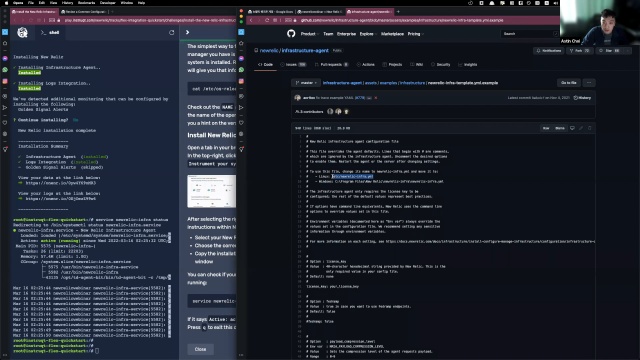Star the infrastructure-agent repository
This screenshot has height=360, width=640.
coord(609,51)
